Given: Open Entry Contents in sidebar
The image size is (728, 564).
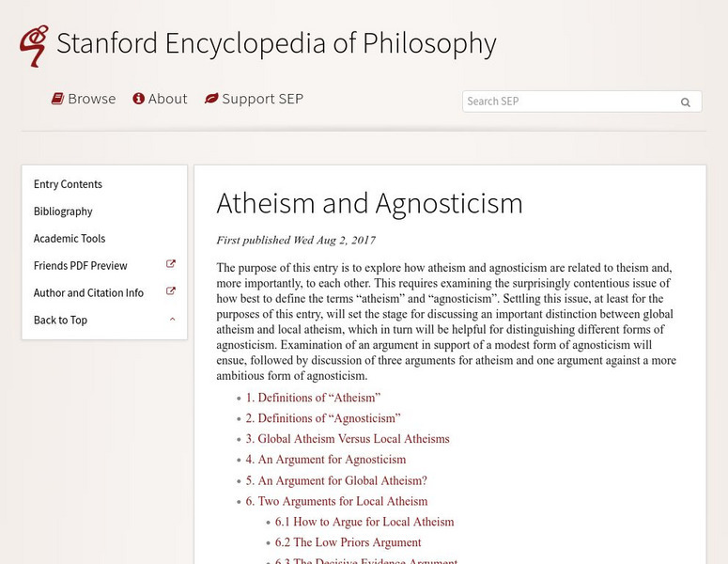Looking at the screenshot, I should [68, 184].
